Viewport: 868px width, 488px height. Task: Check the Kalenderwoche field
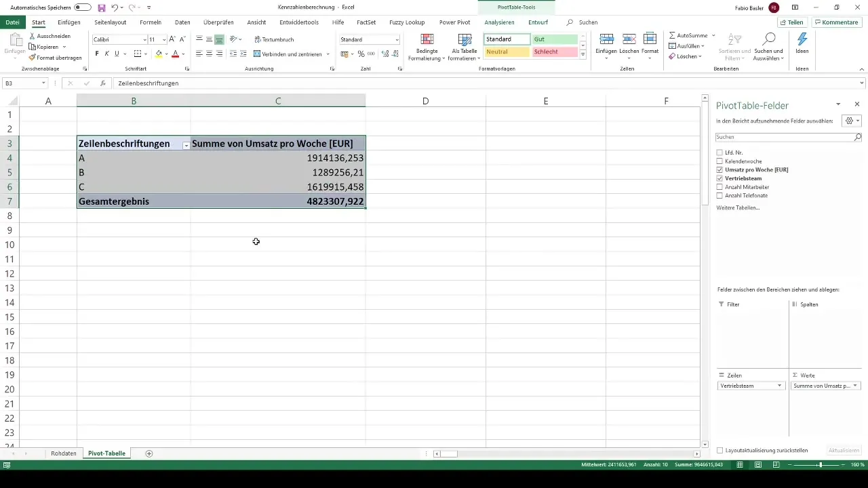click(719, 161)
